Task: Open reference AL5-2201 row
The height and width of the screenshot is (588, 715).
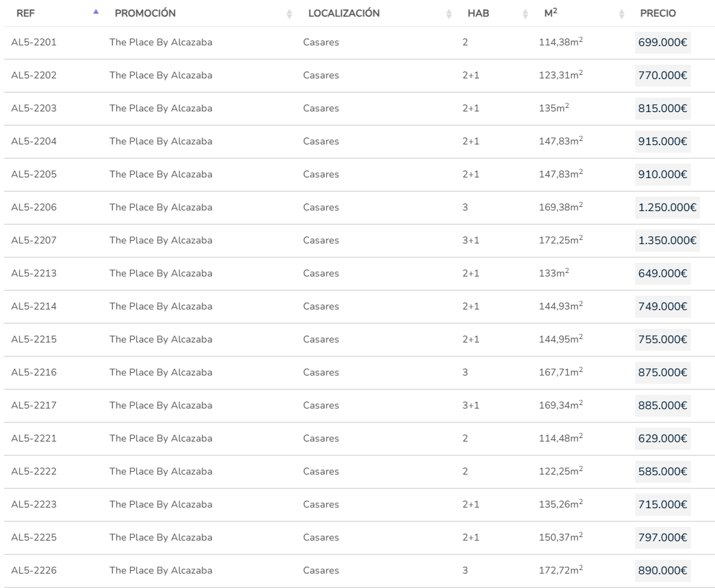Action: pos(34,43)
